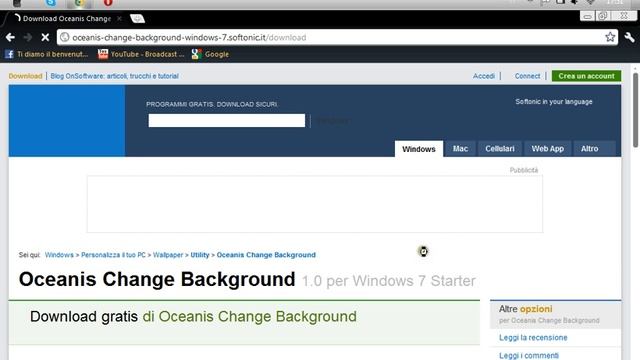640x360 pixels.
Task: Click the Windows breadcrumb link
Action: pos(59,255)
